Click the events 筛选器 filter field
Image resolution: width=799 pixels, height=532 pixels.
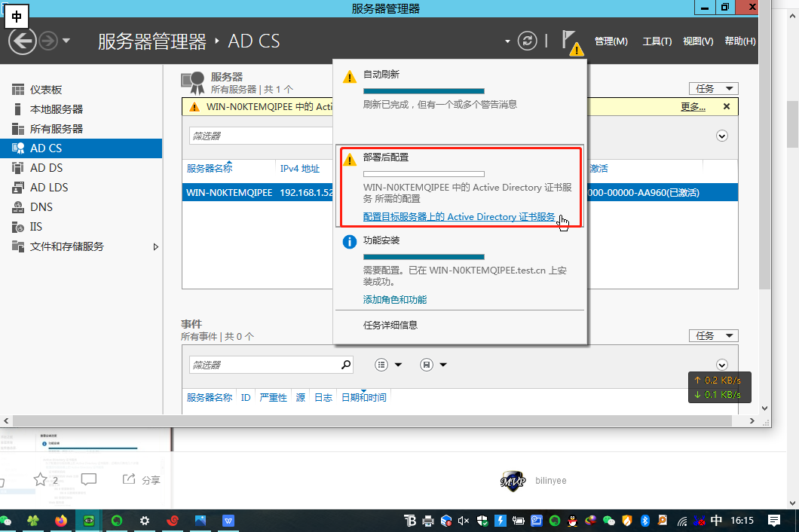pyautogui.click(x=271, y=365)
